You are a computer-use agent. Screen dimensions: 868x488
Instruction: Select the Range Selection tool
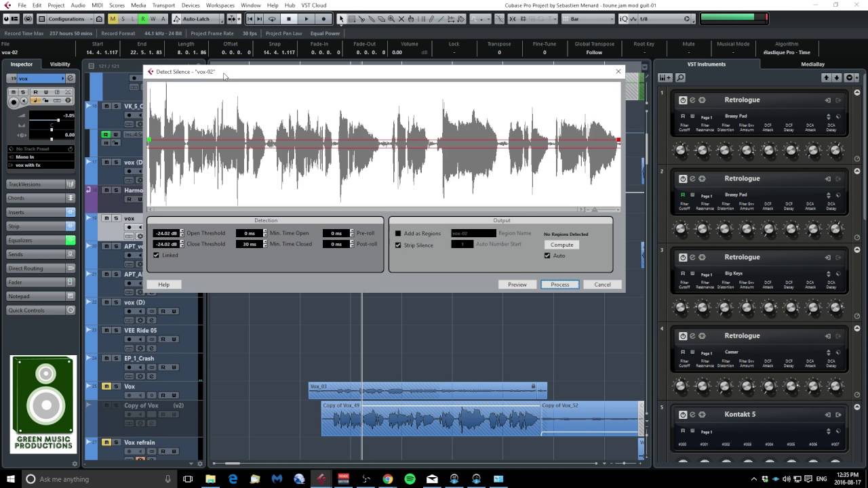point(351,19)
